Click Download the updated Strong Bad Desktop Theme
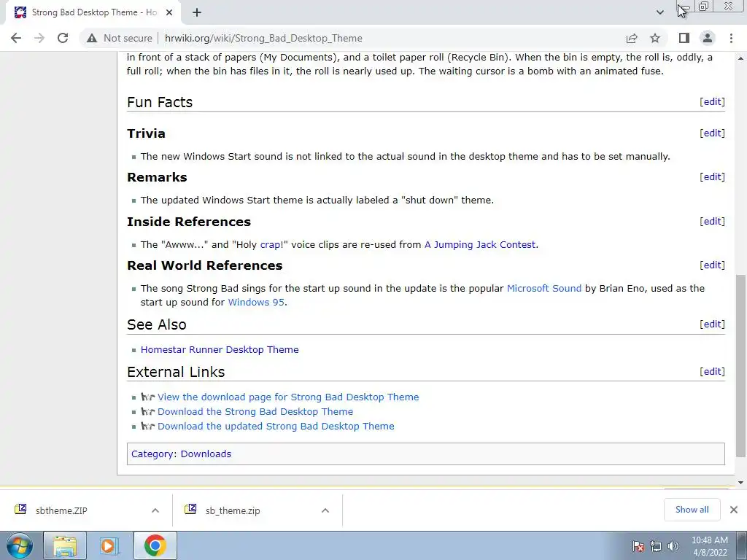 click(276, 426)
